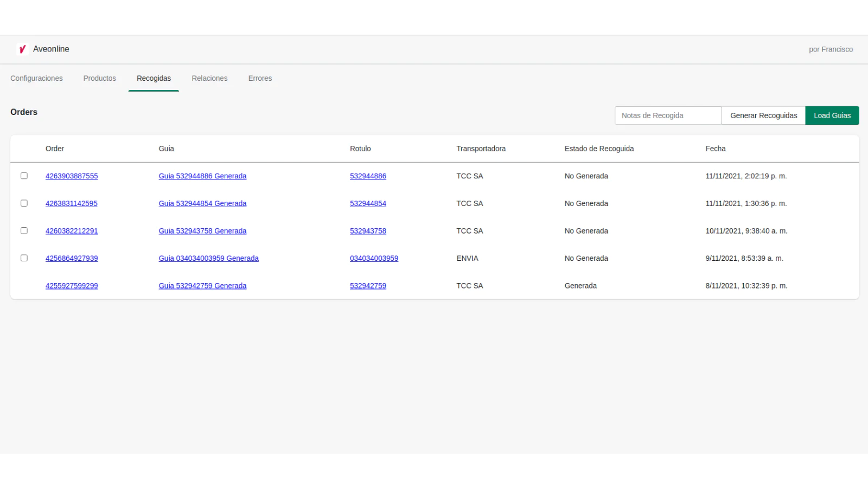Viewport: 868px width, 488px height.
Task: Click the Aveonline logo icon
Action: [x=22, y=49]
